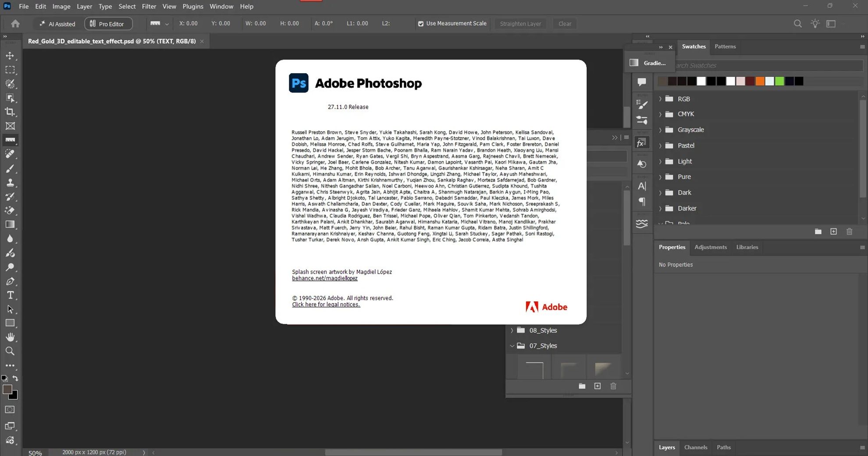
Task: Select the Hand tool
Action: tap(10, 337)
